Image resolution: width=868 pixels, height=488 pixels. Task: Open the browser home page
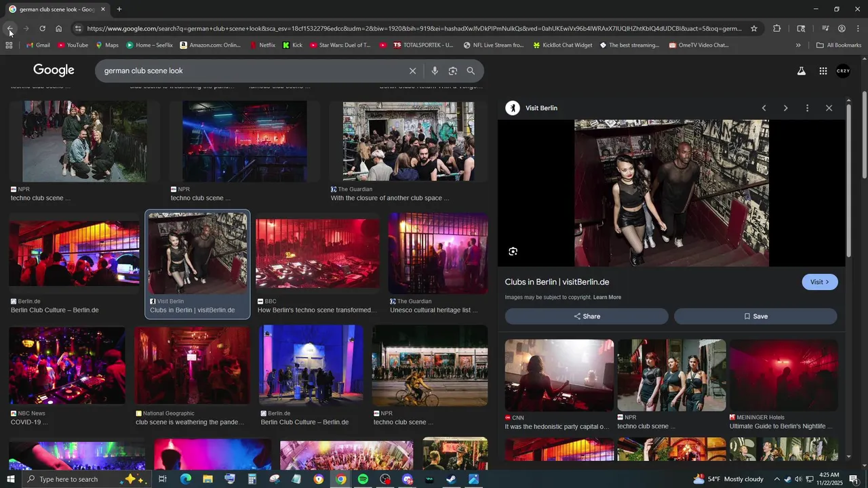click(58, 28)
